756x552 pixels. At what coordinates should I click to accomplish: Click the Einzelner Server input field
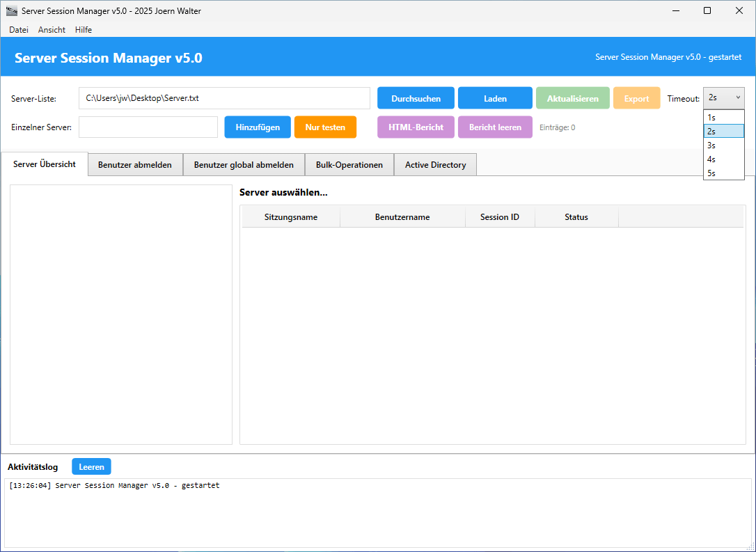[x=148, y=127]
